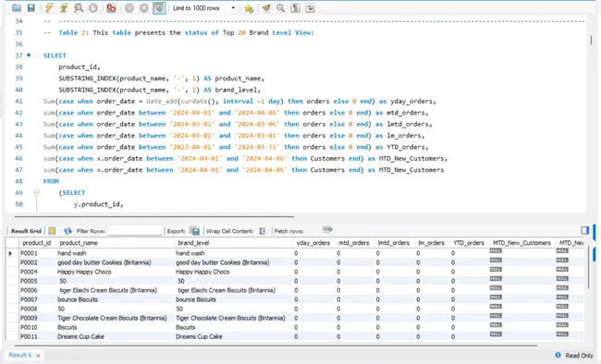Rollback the transaction with the X icon
The height and width of the screenshot is (364, 601).
tap(143, 7)
